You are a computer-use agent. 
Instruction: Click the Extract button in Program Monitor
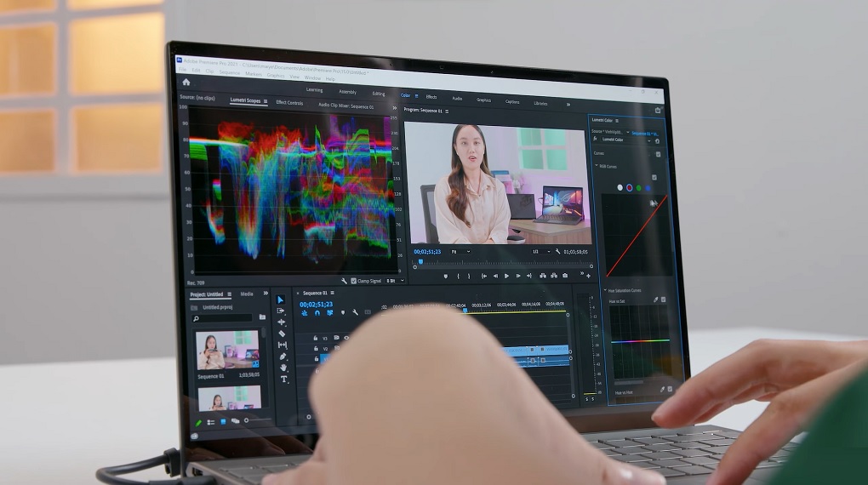pos(554,276)
